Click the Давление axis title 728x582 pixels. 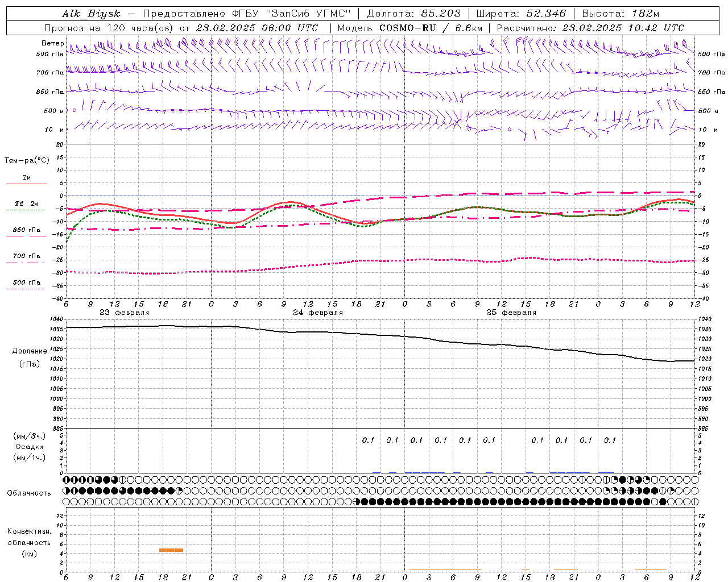pos(30,351)
